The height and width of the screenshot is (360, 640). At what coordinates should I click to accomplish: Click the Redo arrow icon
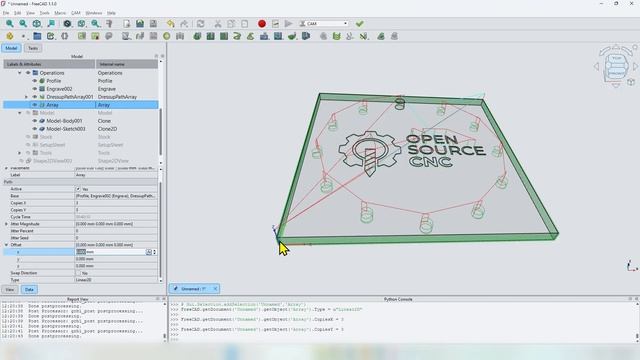tap(184, 24)
